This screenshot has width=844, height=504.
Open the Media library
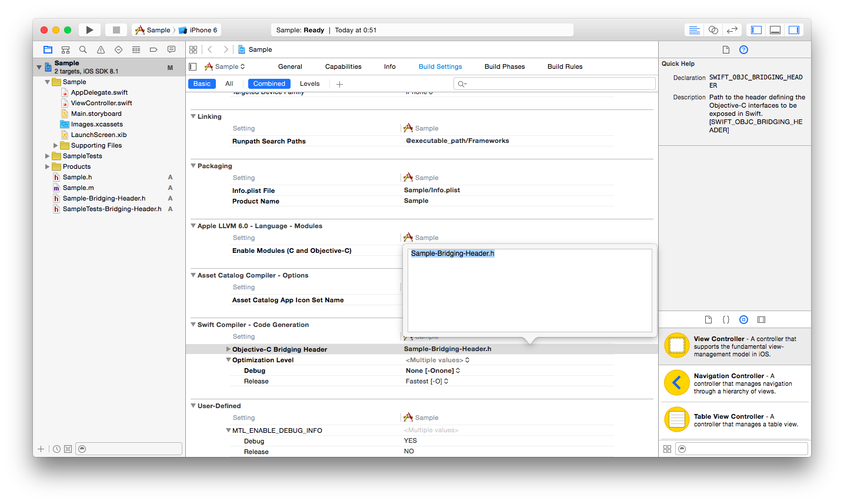(761, 320)
